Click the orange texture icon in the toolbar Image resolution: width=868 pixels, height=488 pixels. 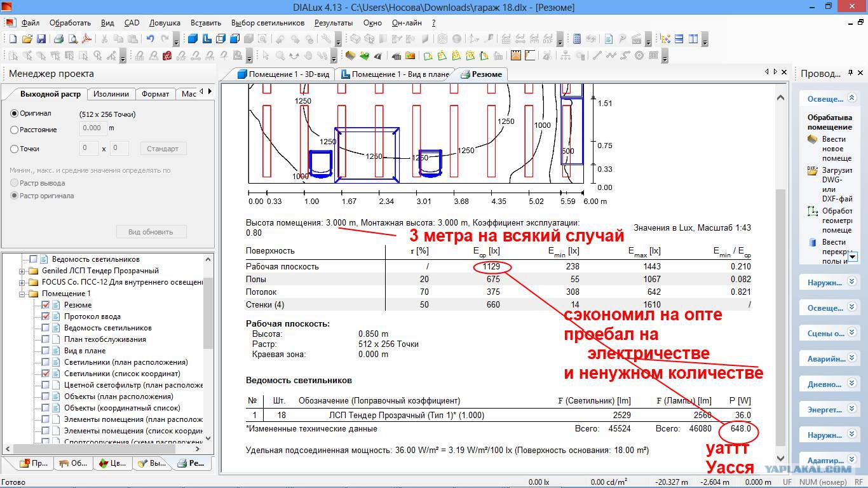click(410, 55)
